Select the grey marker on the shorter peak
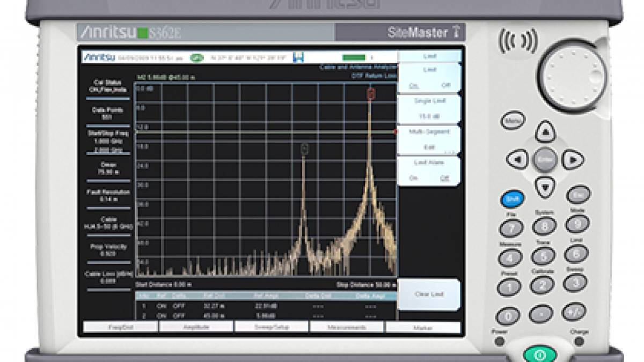 point(304,149)
